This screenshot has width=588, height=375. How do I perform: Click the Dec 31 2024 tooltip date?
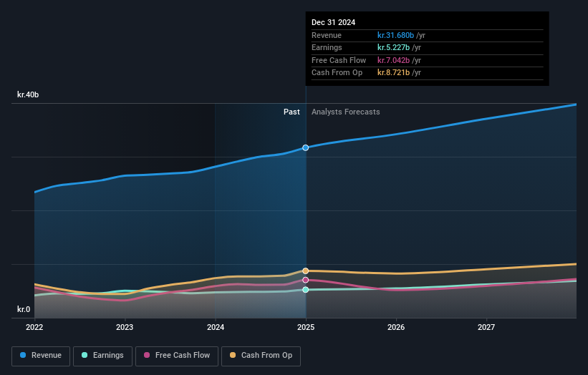point(333,22)
